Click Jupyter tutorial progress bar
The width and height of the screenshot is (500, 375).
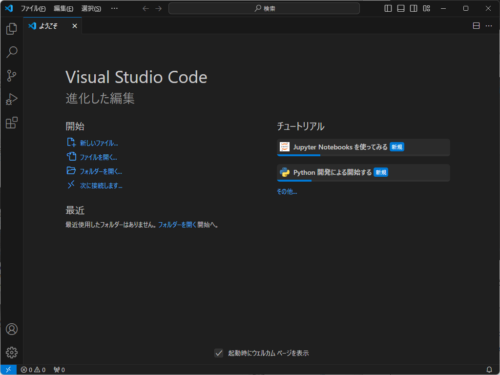[299, 155]
